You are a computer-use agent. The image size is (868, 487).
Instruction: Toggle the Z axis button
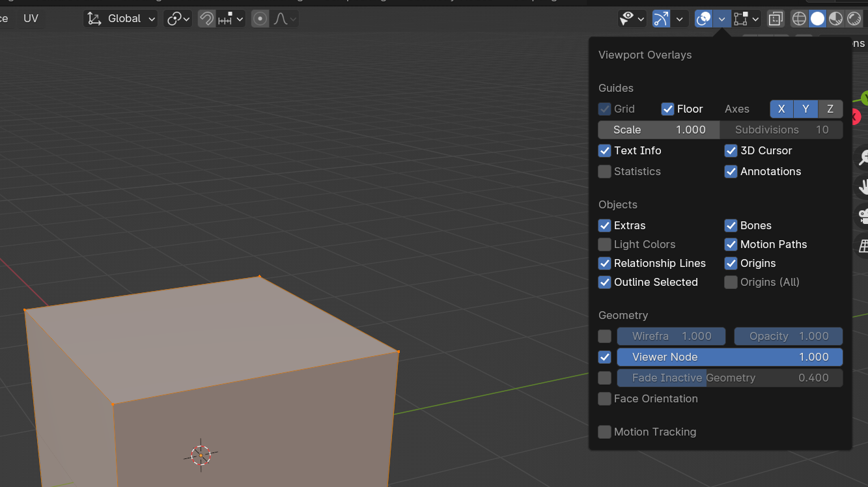pos(830,109)
